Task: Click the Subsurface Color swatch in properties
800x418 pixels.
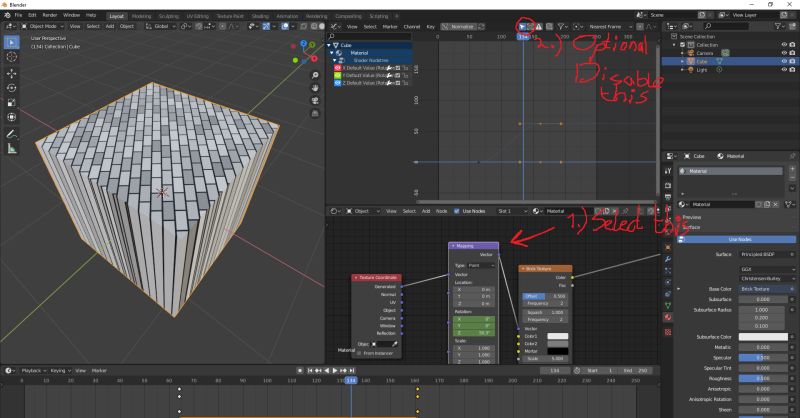Action: (x=763, y=337)
